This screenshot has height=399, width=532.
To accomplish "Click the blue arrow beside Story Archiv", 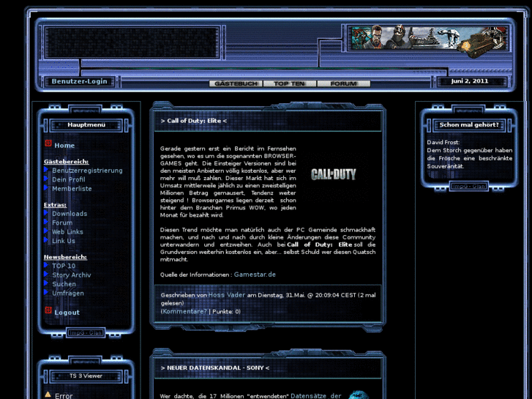I will coord(46,275).
